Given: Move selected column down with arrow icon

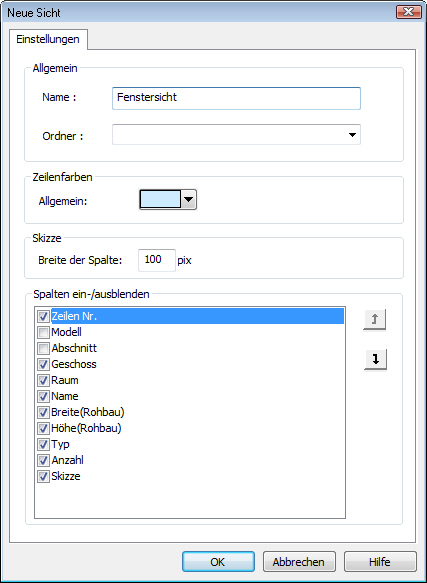Looking at the screenshot, I should pos(375,360).
